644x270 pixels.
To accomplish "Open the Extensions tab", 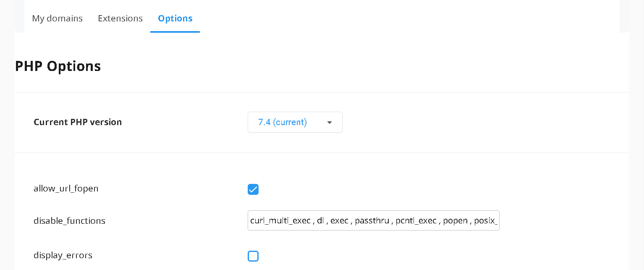I will pos(120,18).
